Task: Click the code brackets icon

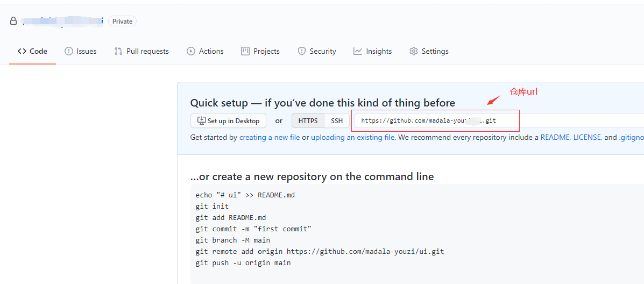Action: pos(22,51)
